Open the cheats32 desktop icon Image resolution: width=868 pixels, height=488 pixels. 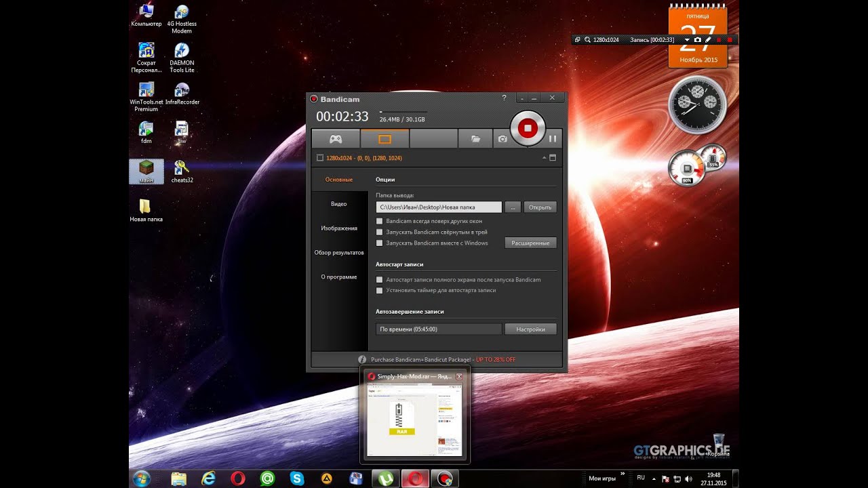[x=182, y=171]
